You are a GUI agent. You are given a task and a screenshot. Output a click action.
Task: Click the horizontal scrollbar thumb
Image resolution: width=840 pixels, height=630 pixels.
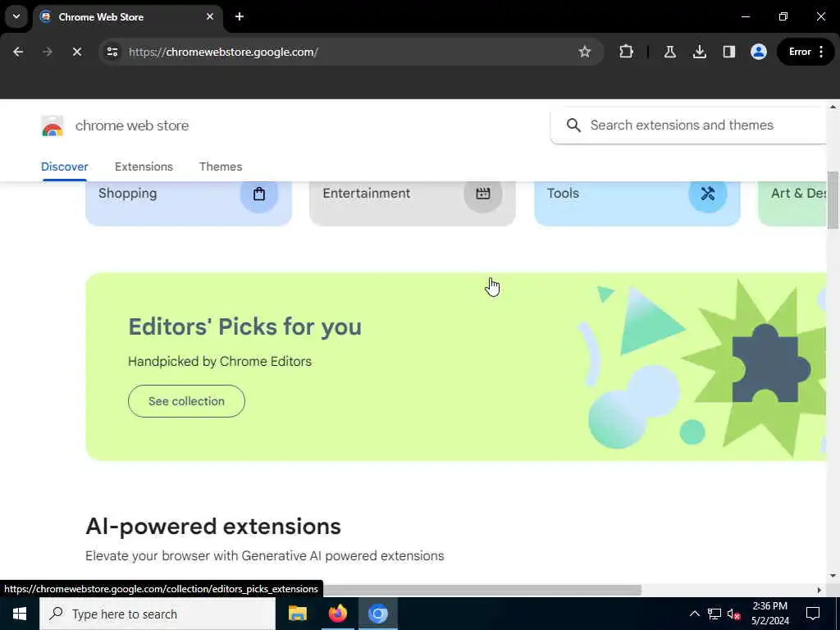coord(481,590)
